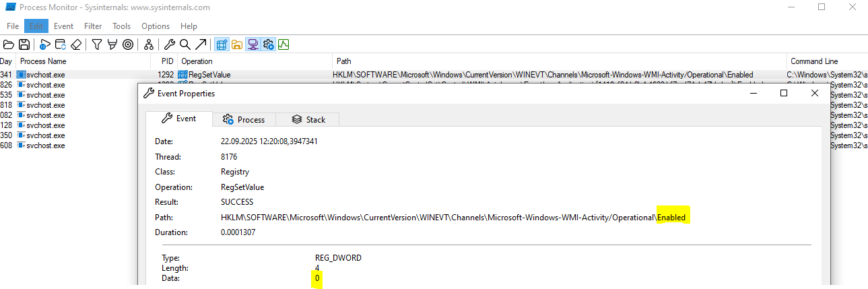Image resolution: width=868 pixels, height=289 pixels.
Task: Show the Process Tree icon
Action: [x=148, y=45]
